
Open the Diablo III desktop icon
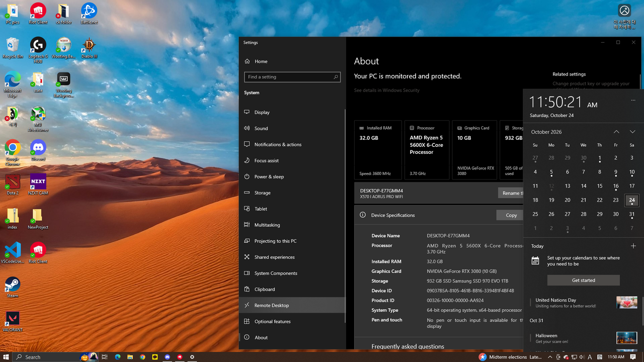click(x=89, y=47)
